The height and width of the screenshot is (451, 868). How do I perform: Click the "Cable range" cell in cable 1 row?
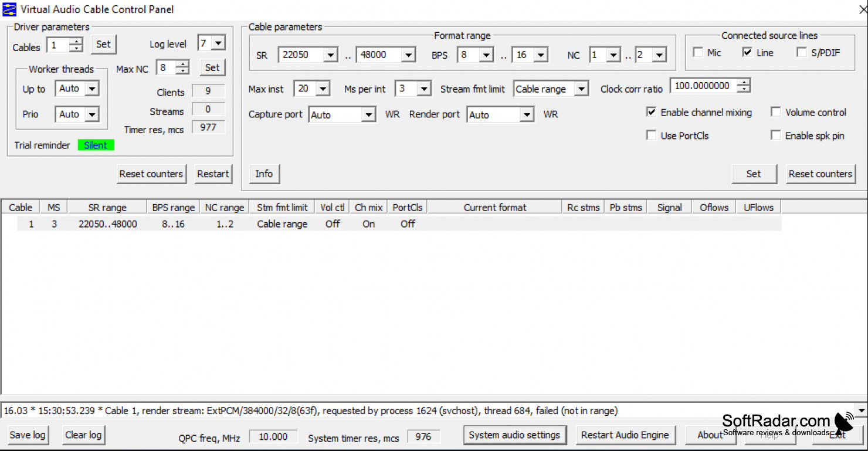click(282, 224)
